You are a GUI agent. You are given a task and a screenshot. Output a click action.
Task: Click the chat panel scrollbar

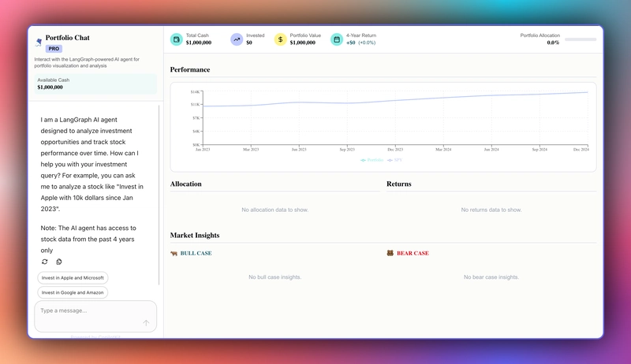pyautogui.click(x=159, y=195)
